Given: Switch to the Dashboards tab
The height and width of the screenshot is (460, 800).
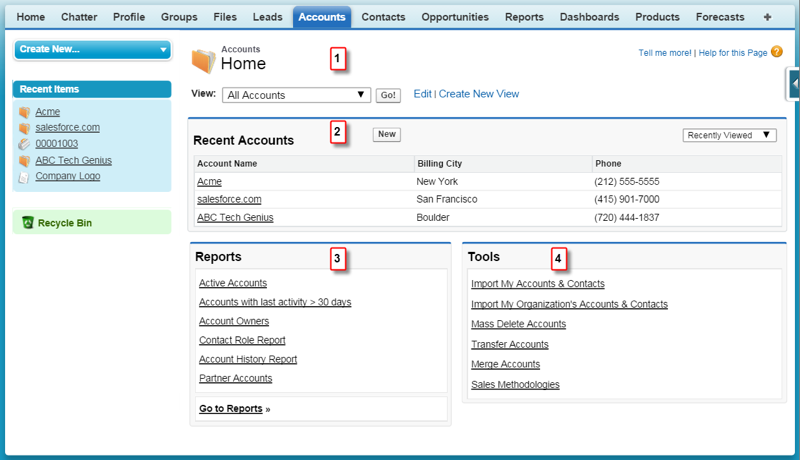Looking at the screenshot, I should [x=589, y=17].
